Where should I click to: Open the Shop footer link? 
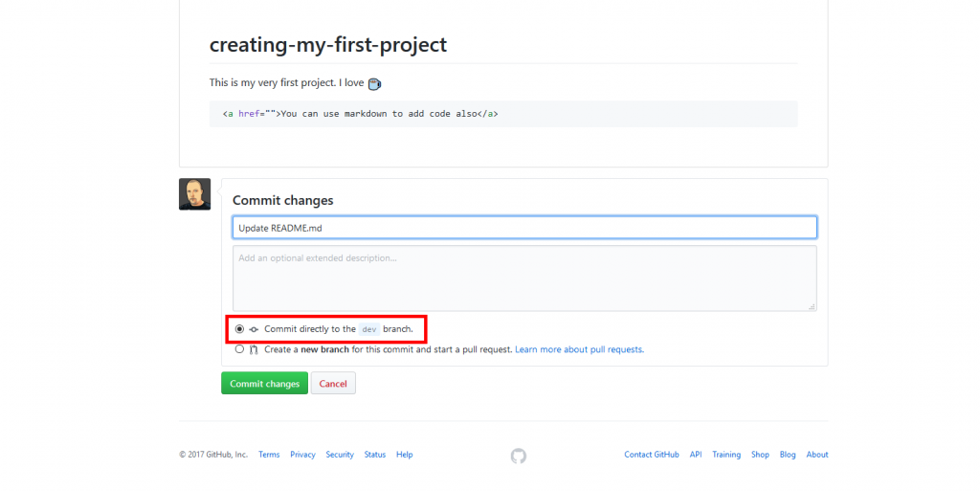click(x=760, y=455)
